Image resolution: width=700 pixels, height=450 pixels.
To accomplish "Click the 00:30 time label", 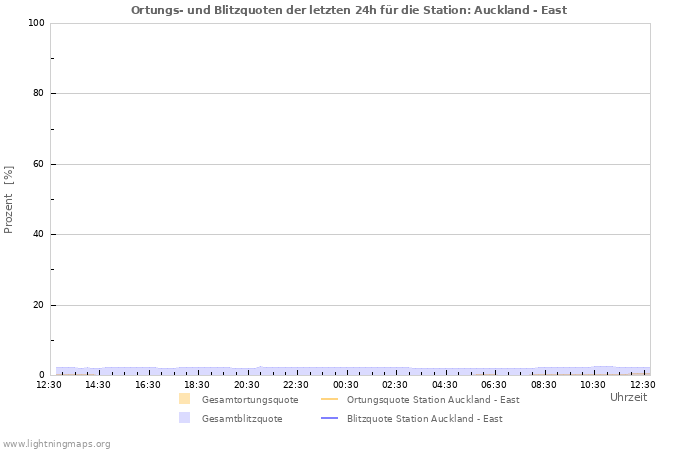I will coord(346,385).
